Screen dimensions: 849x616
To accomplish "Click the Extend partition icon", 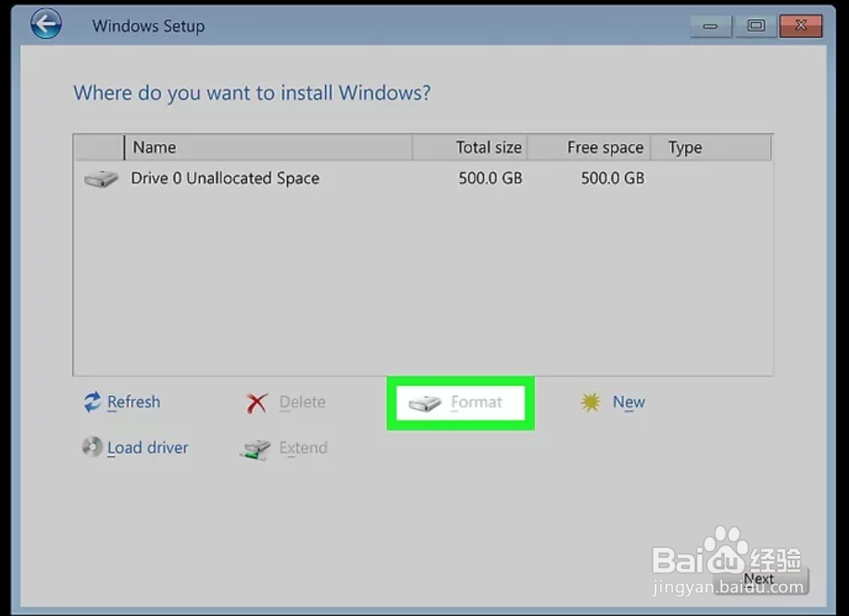I will coord(255,449).
